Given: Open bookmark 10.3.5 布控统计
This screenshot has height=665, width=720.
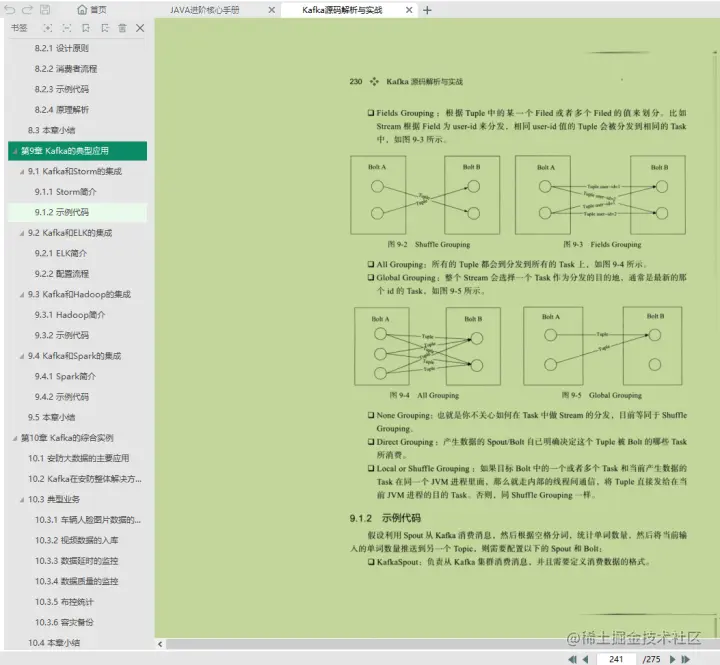Looking at the screenshot, I should pyautogui.click(x=64, y=602).
